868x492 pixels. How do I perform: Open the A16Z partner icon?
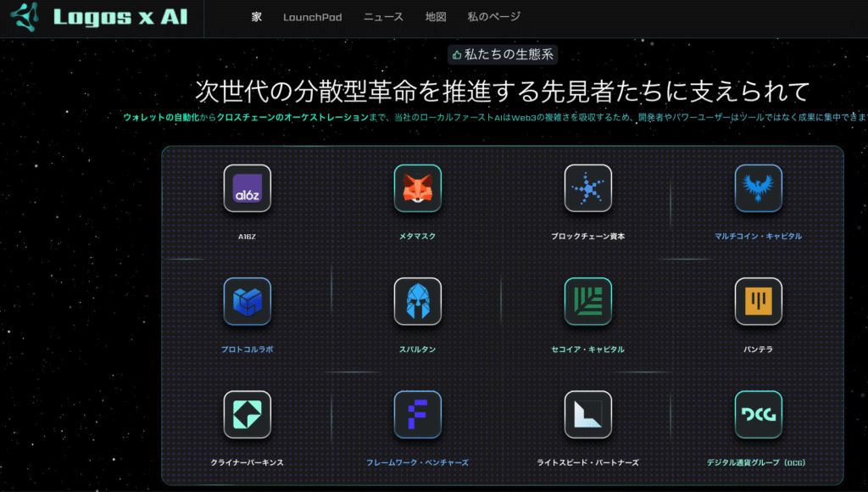tap(248, 188)
